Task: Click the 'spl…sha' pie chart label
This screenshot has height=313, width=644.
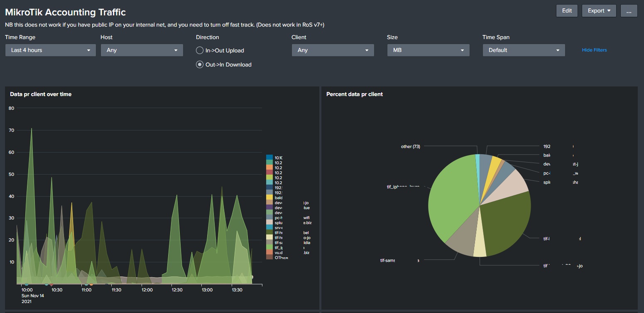Action: tap(561, 182)
